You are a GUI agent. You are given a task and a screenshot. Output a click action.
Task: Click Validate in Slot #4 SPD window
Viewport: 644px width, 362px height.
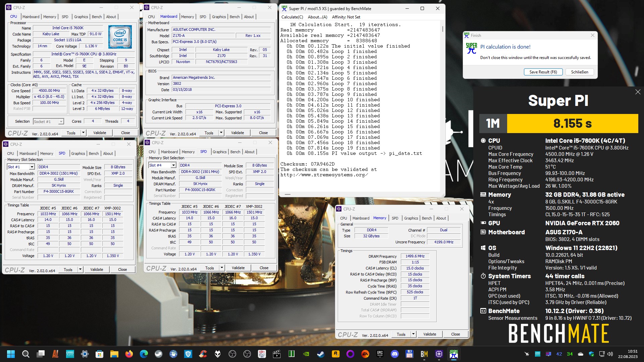pyautogui.click(x=238, y=268)
